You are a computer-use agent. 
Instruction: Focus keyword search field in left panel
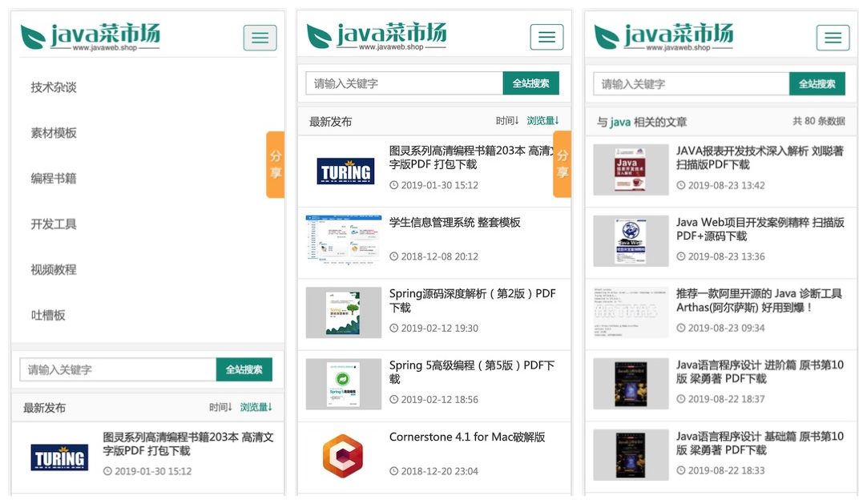[x=118, y=369]
